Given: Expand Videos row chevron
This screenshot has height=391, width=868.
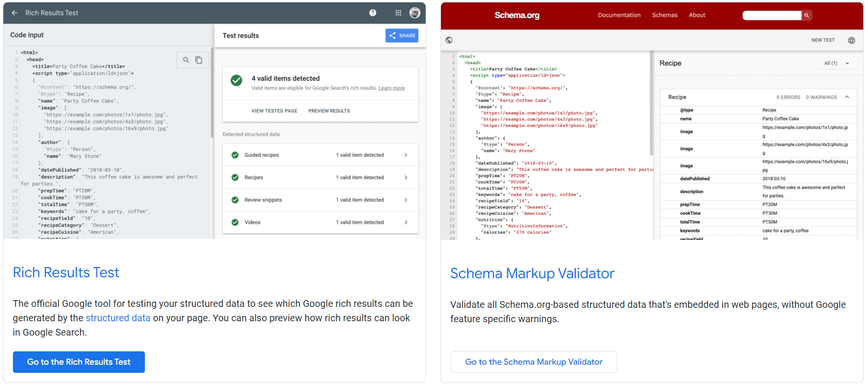Looking at the screenshot, I should point(406,222).
